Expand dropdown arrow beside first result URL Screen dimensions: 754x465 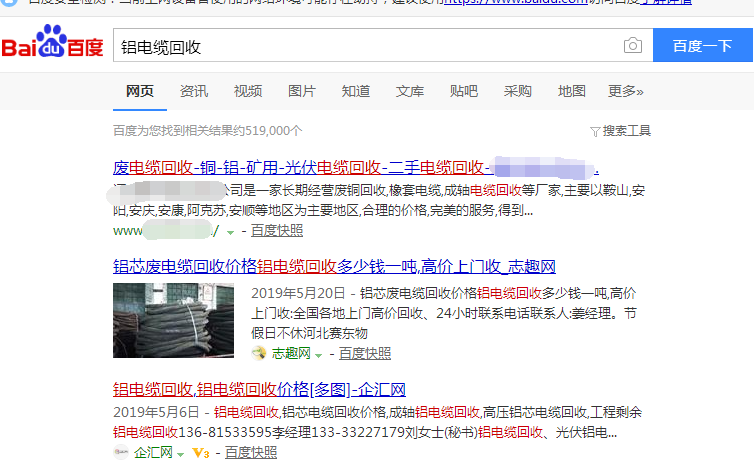coord(230,232)
